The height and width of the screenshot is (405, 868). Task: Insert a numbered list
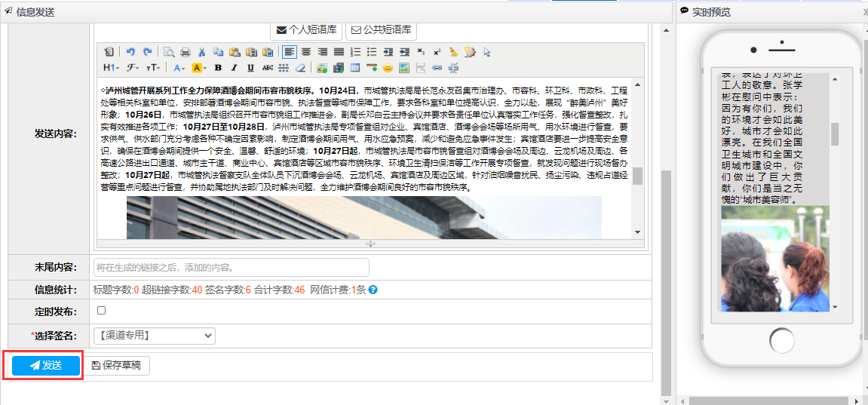[354, 52]
